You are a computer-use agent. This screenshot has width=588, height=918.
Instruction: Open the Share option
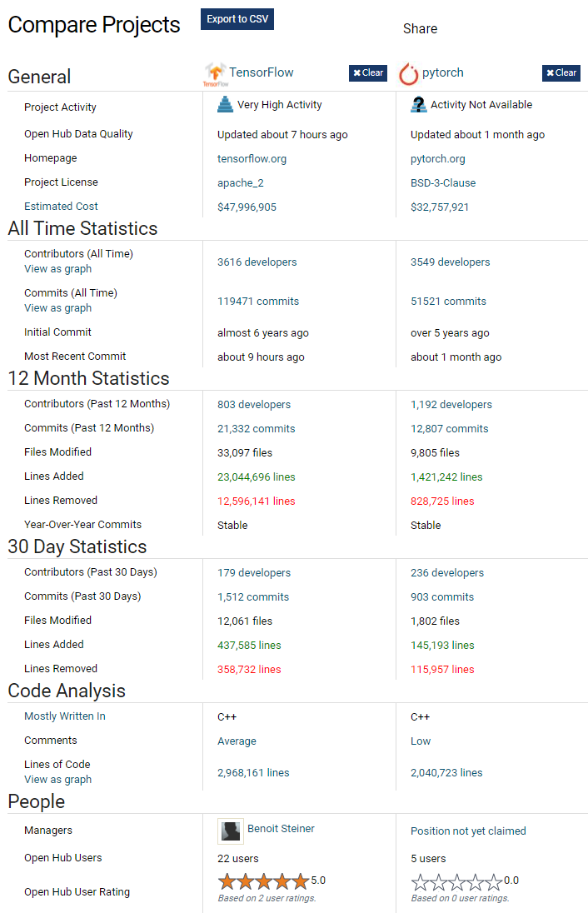pyautogui.click(x=420, y=28)
